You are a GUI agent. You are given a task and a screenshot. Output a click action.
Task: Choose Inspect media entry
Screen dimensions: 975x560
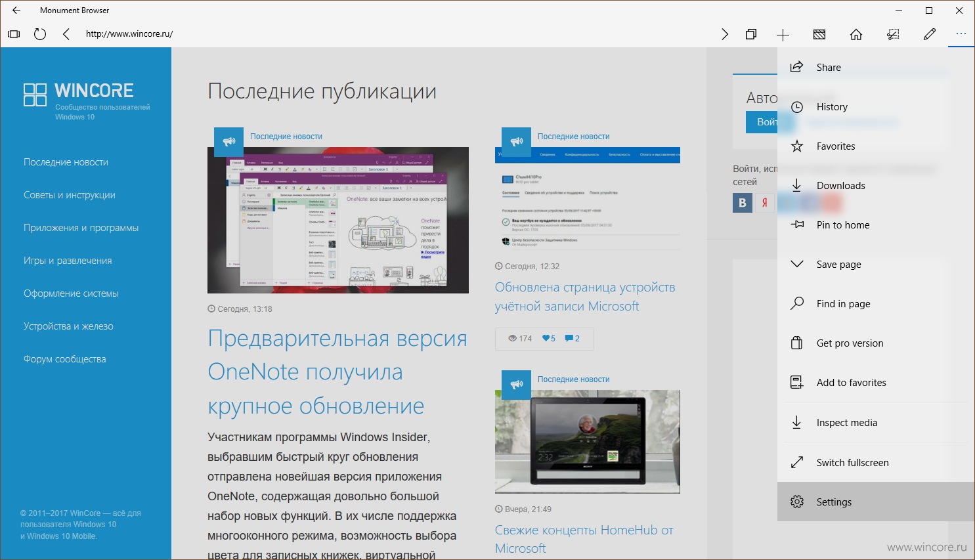click(x=876, y=422)
